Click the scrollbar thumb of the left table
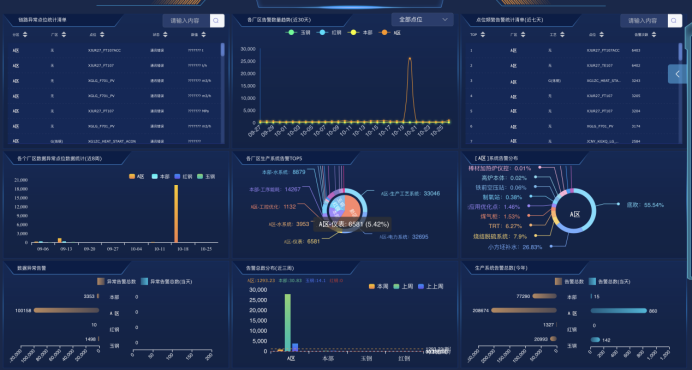Viewport: 692px width, 370px height. pyautogui.click(x=222, y=49)
